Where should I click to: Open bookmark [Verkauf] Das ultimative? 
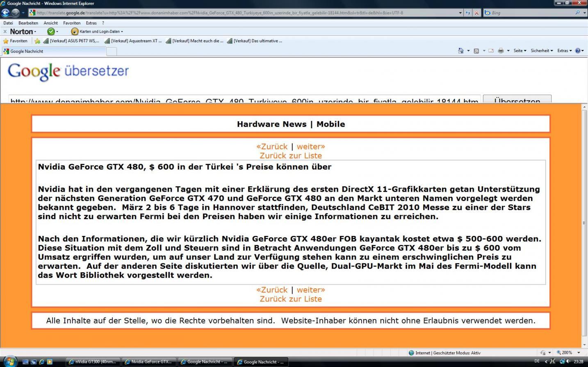coord(255,41)
